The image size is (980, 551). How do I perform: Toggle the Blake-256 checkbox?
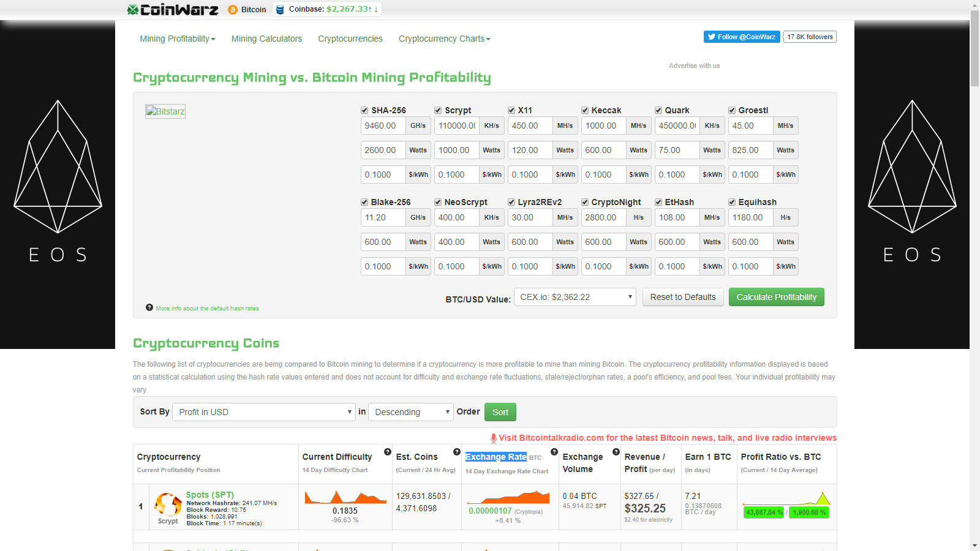coord(364,202)
